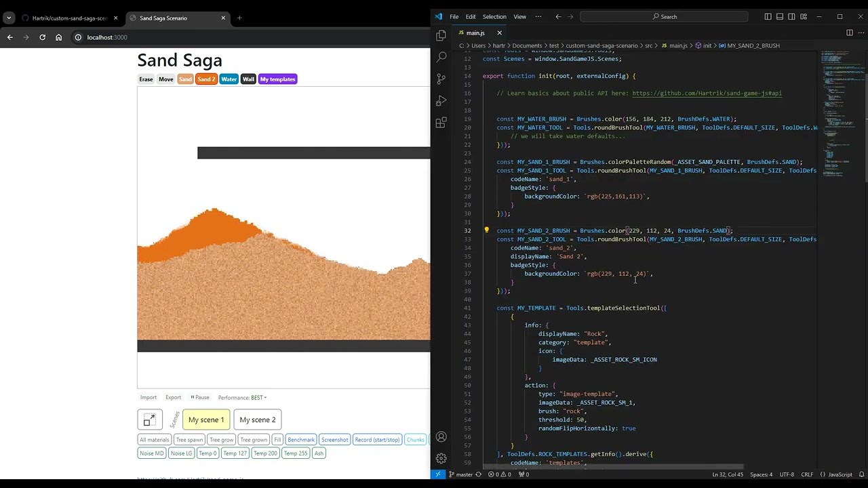The width and height of the screenshot is (868, 488).
Task: Select the Erase tool
Action: (x=146, y=79)
